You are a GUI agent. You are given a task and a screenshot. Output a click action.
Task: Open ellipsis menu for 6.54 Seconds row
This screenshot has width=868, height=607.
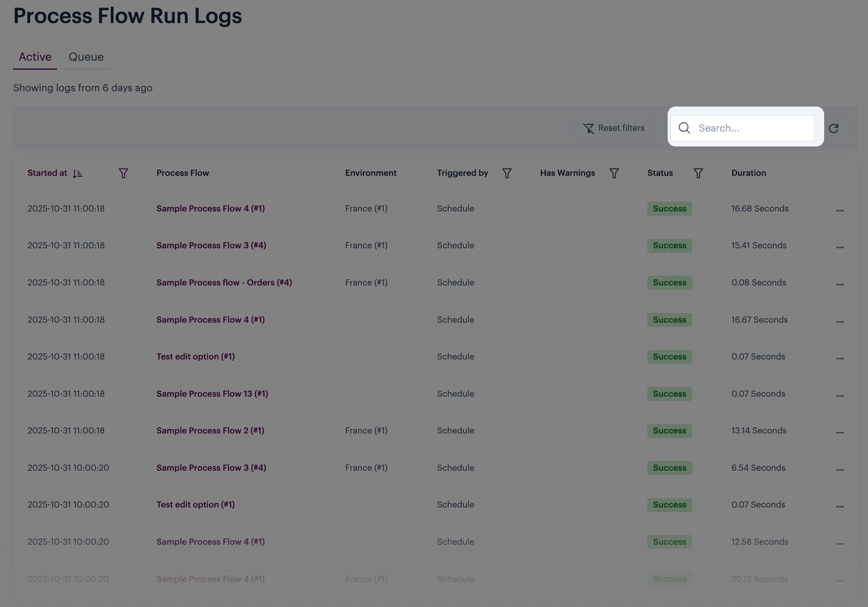coord(840,470)
